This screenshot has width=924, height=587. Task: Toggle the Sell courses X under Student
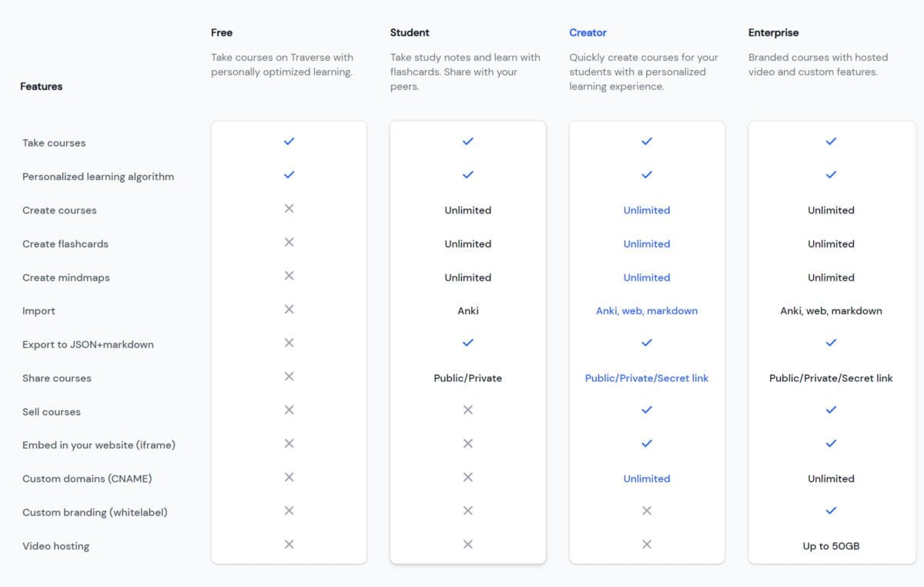coord(467,410)
